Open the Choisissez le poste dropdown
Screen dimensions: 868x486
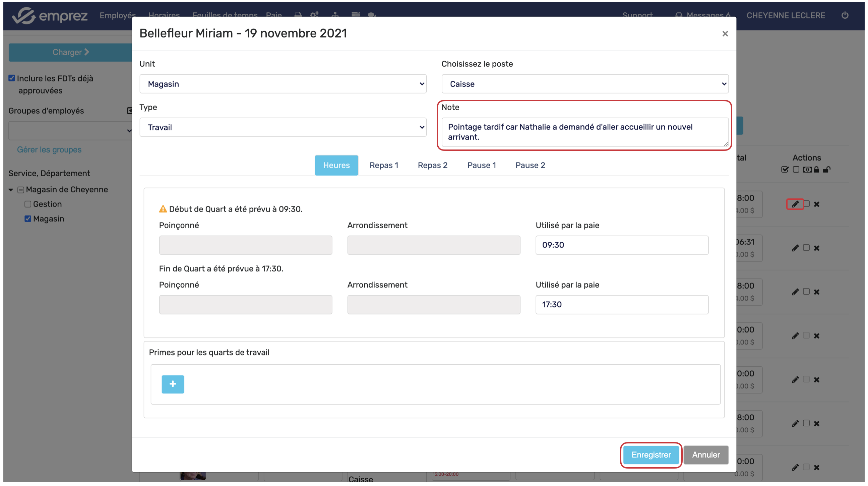tap(584, 84)
